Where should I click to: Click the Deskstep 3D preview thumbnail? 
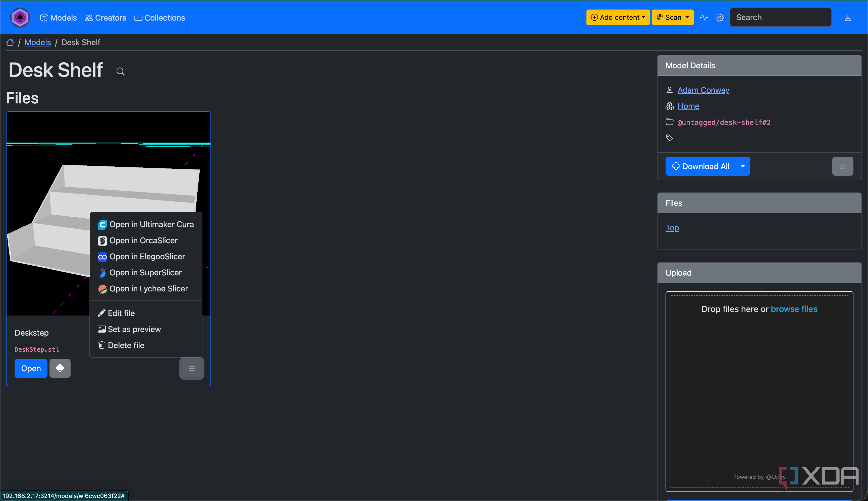click(x=108, y=213)
